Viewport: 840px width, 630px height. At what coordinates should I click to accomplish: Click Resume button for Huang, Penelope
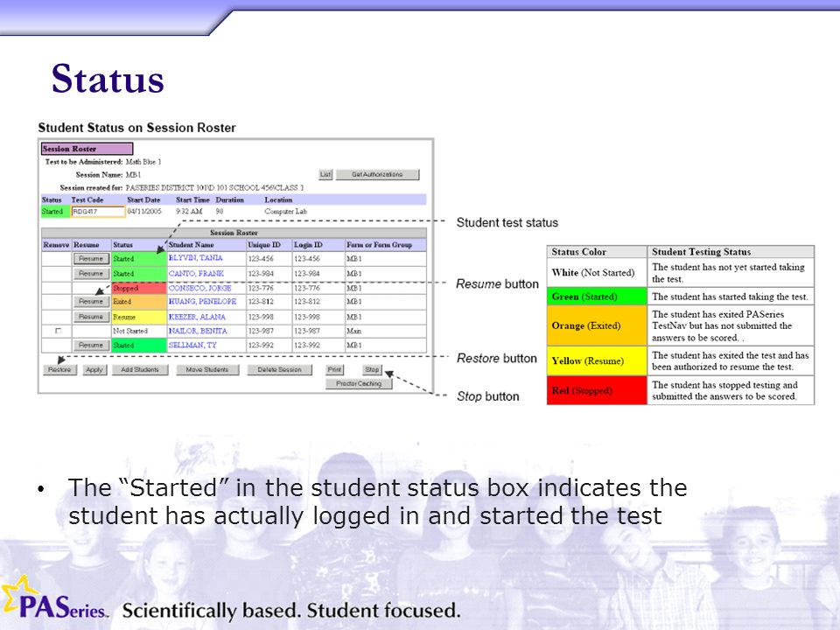coord(91,302)
